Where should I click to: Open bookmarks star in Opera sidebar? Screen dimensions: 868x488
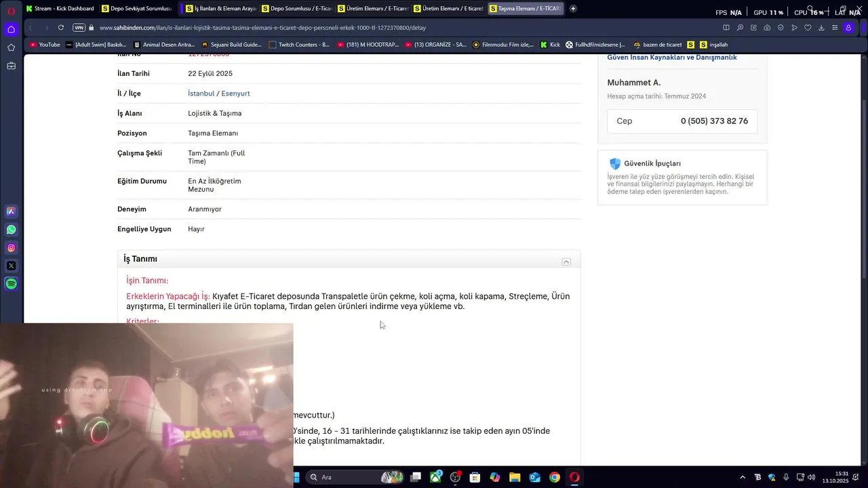tap(11, 47)
